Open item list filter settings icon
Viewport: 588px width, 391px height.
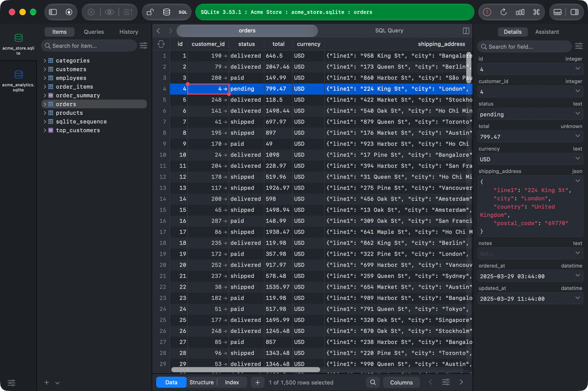(x=144, y=46)
